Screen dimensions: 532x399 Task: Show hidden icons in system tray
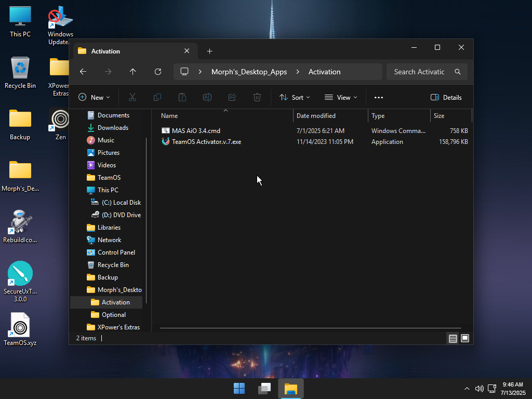(x=467, y=389)
